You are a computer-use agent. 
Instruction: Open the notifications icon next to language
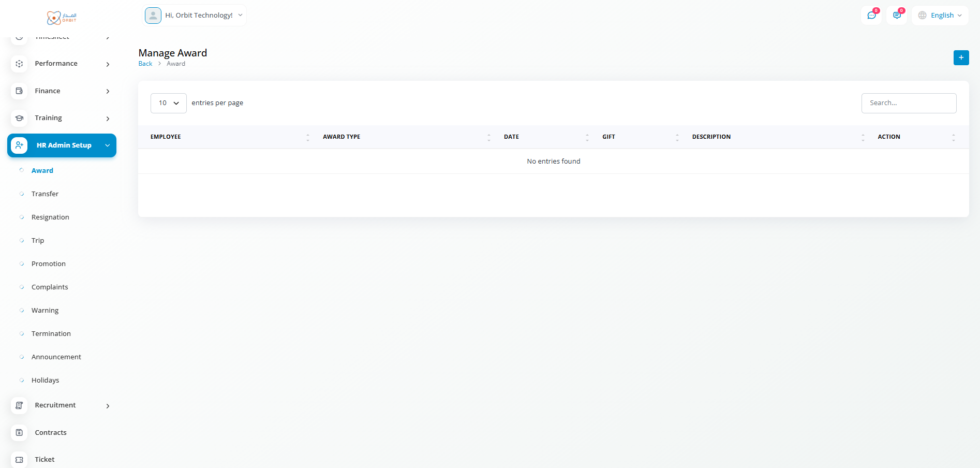[897, 16]
